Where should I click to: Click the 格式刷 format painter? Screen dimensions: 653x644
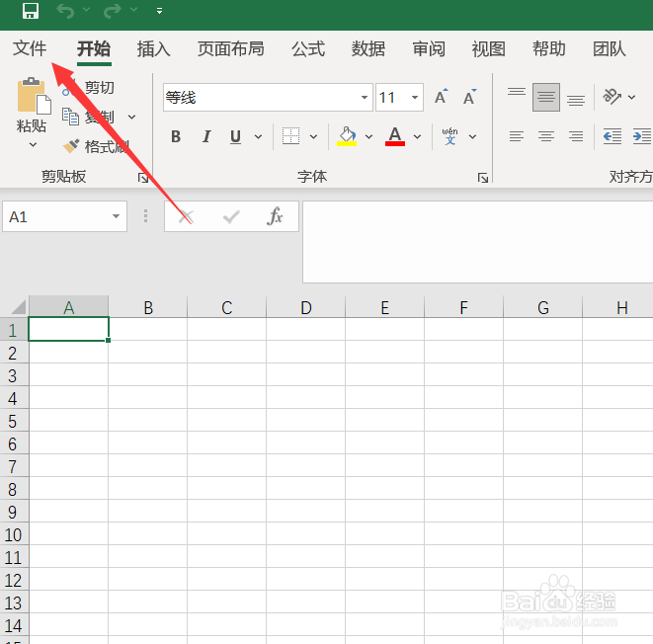(96, 146)
